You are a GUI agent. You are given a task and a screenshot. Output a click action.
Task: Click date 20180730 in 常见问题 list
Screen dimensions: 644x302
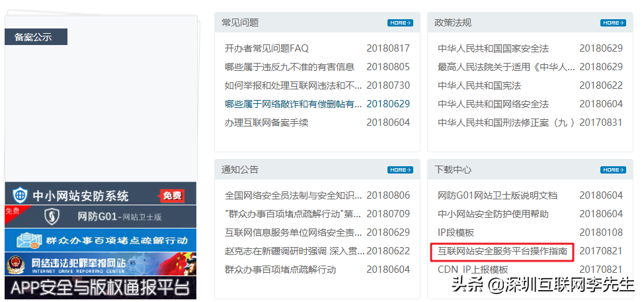pos(388,85)
